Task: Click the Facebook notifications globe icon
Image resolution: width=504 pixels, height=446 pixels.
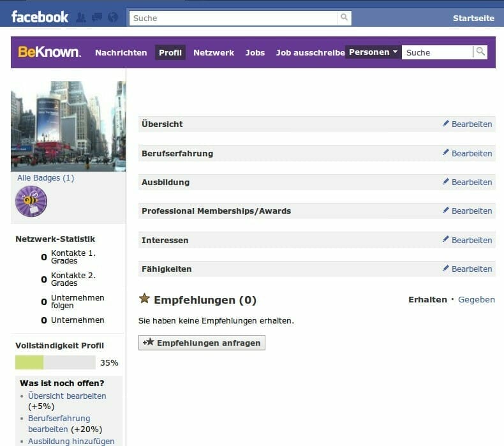Action: click(113, 17)
